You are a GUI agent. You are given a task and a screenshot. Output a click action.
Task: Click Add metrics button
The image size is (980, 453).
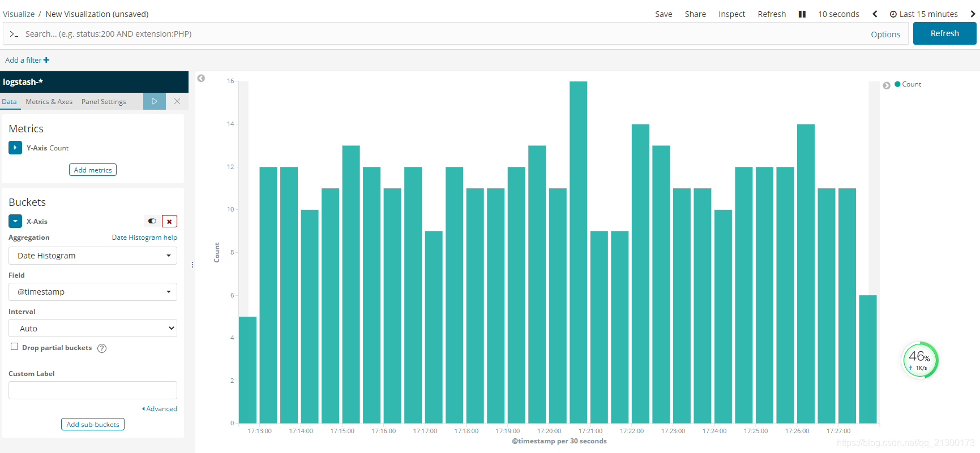coord(93,170)
